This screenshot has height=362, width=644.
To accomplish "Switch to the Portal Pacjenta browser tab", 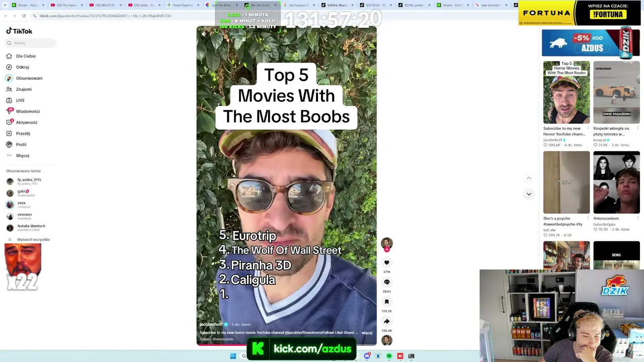I will [182, 5].
